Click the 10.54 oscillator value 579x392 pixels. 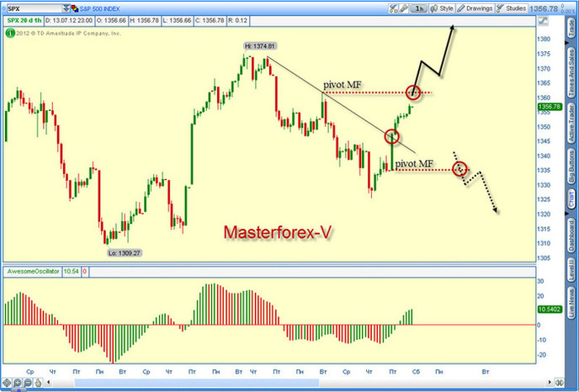pyautogui.click(x=72, y=272)
